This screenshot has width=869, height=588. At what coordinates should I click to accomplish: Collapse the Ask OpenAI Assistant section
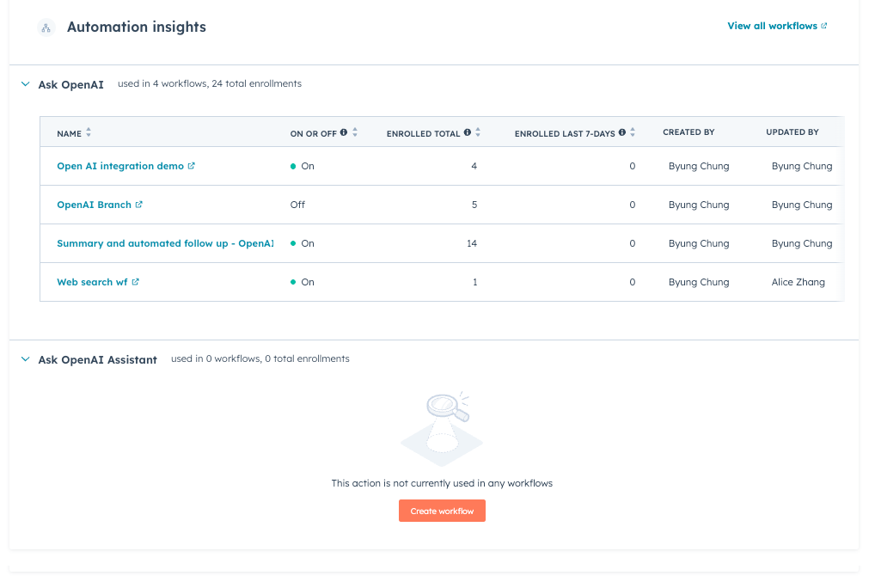pyautogui.click(x=25, y=359)
